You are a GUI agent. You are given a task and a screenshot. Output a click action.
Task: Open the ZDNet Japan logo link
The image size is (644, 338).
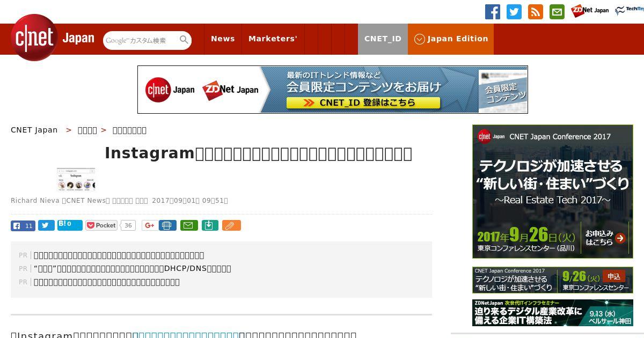[590, 11]
